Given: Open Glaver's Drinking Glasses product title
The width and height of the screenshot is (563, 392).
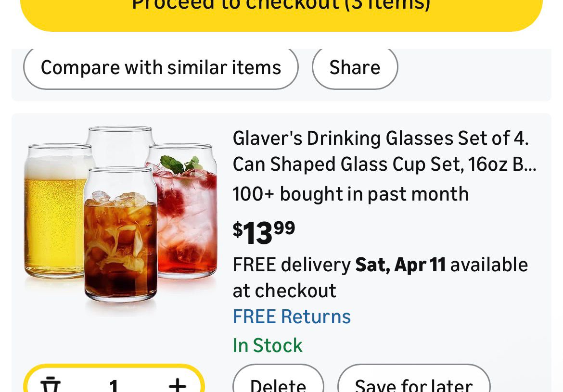Looking at the screenshot, I should coord(380,139).
